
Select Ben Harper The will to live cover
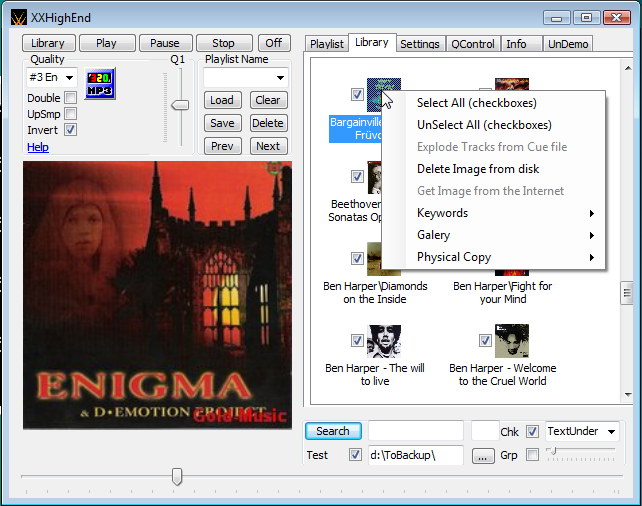tap(384, 341)
